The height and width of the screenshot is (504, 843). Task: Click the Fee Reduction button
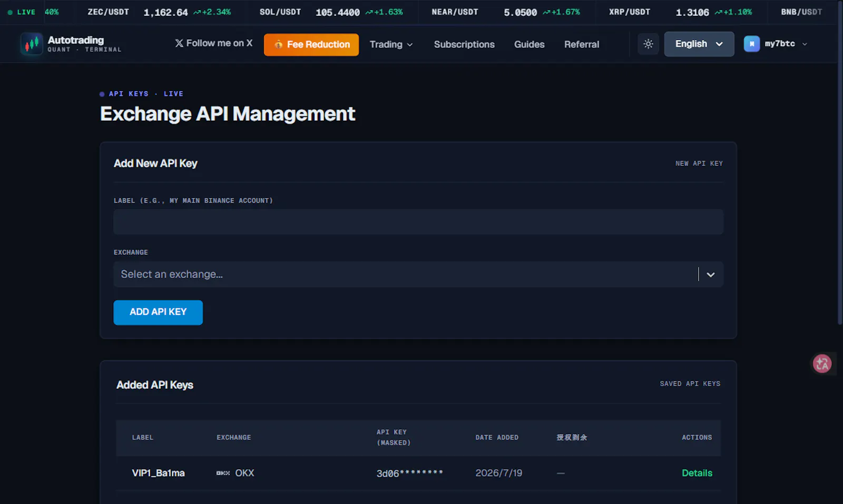pos(311,45)
